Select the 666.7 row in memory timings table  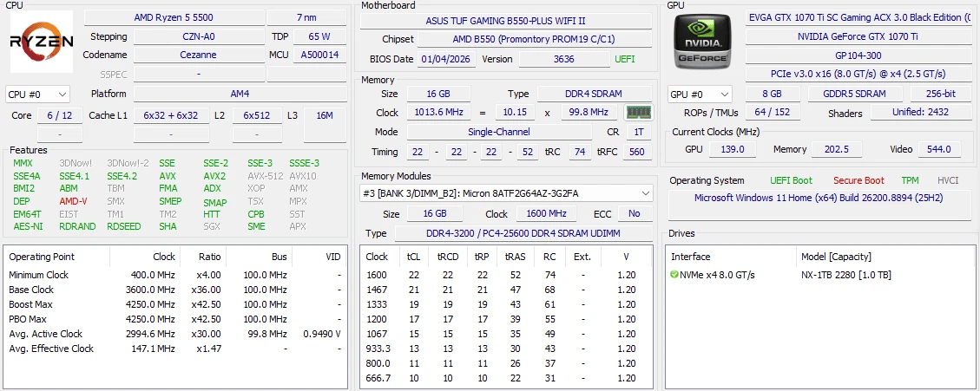click(508, 378)
